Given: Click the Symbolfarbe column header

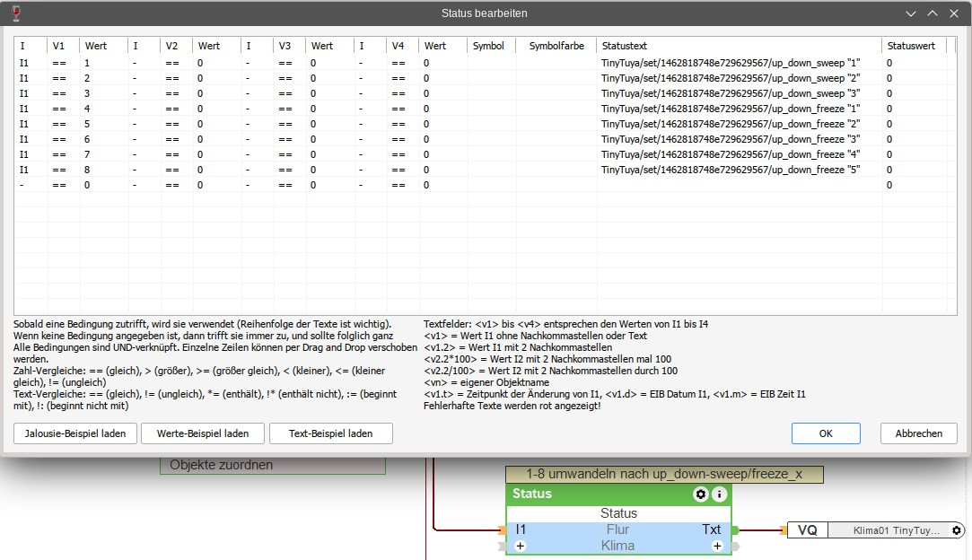Looking at the screenshot, I should coord(556,46).
